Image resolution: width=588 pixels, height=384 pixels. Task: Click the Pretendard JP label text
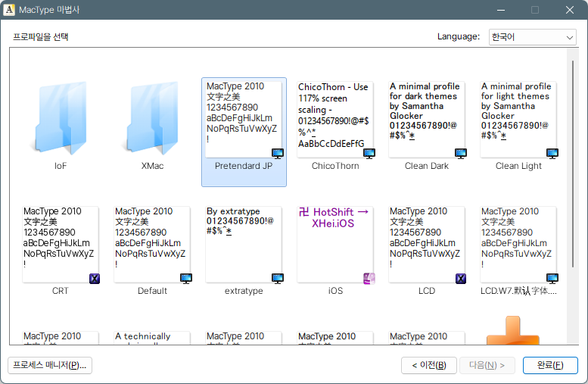[x=244, y=166]
